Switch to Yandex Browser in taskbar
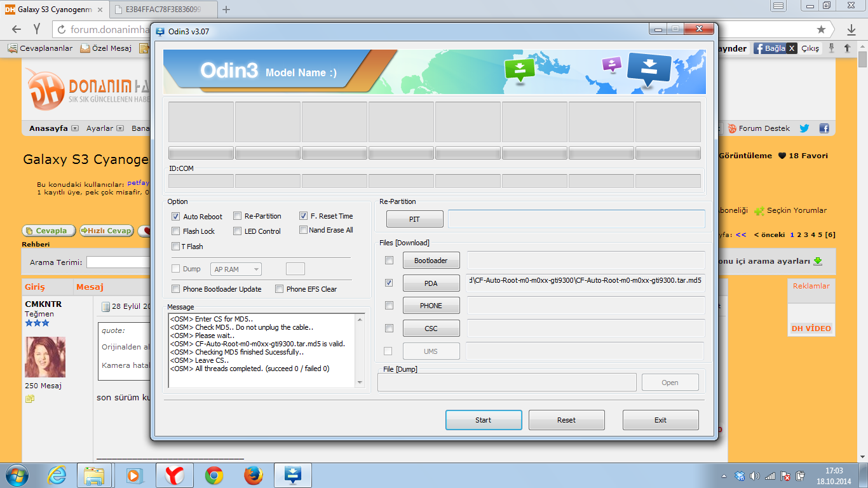The image size is (868, 488). tap(175, 475)
